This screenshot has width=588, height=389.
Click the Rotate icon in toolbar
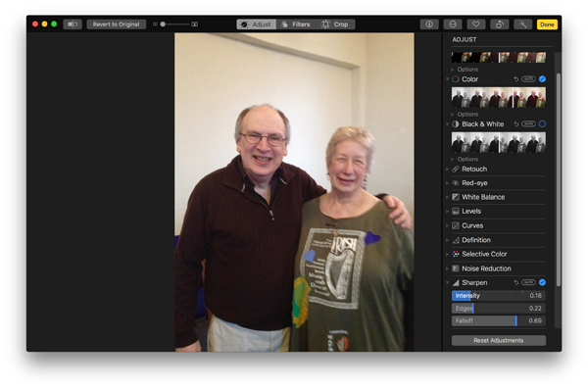(x=500, y=24)
